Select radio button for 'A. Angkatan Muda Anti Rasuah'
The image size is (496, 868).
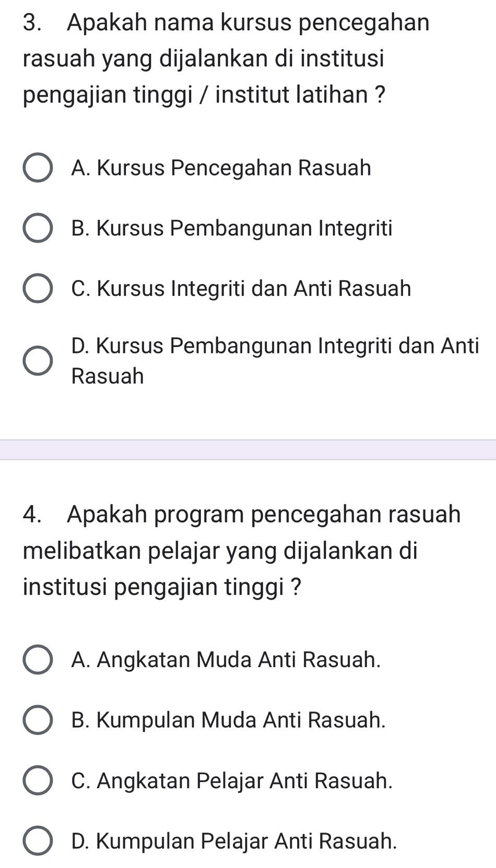point(38,660)
